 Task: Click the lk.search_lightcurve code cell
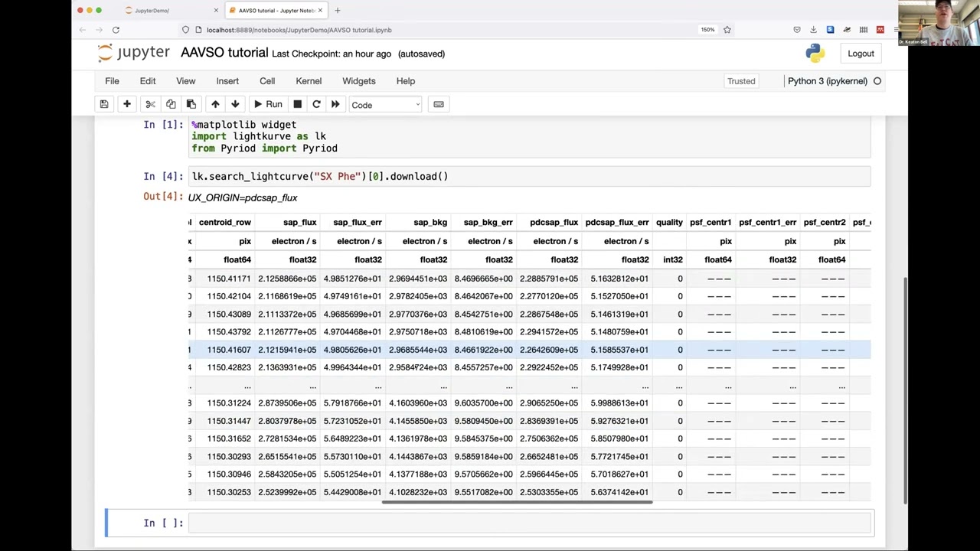530,177
